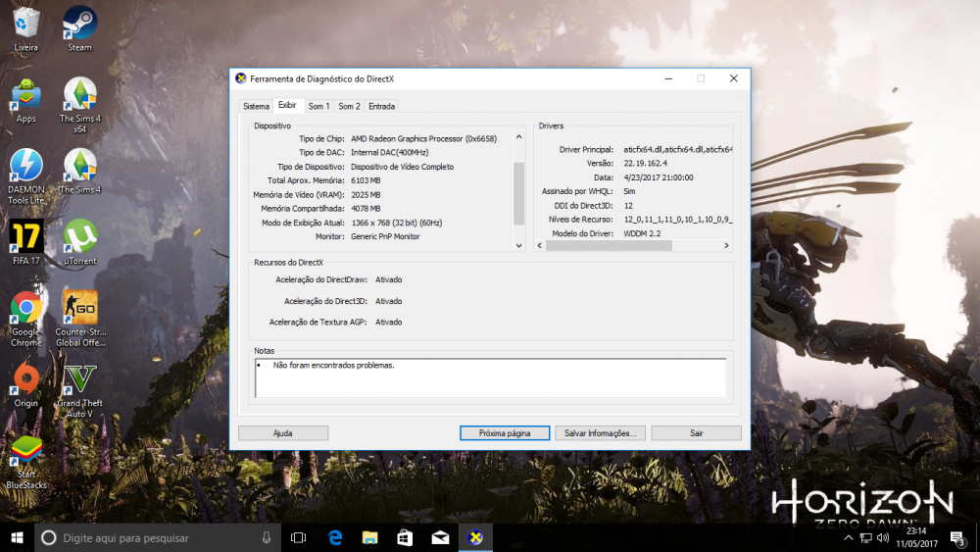The width and height of the screenshot is (980, 552).
Task: Open the Steam desktop shortcut
Action: click(79, 24)
